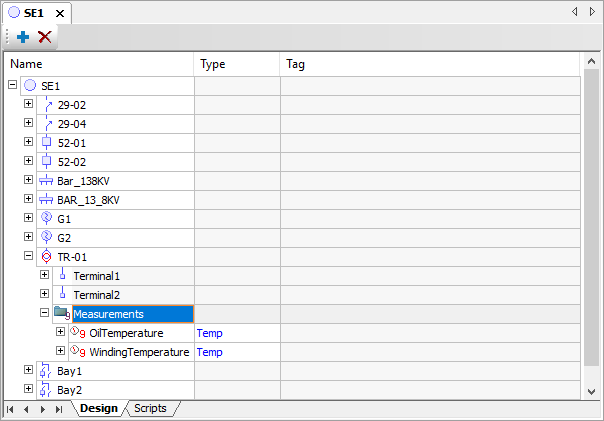The width and height of the screenshot is (604, 421).
Task: Collapse the SE1 root node
Action: point(13,86)
